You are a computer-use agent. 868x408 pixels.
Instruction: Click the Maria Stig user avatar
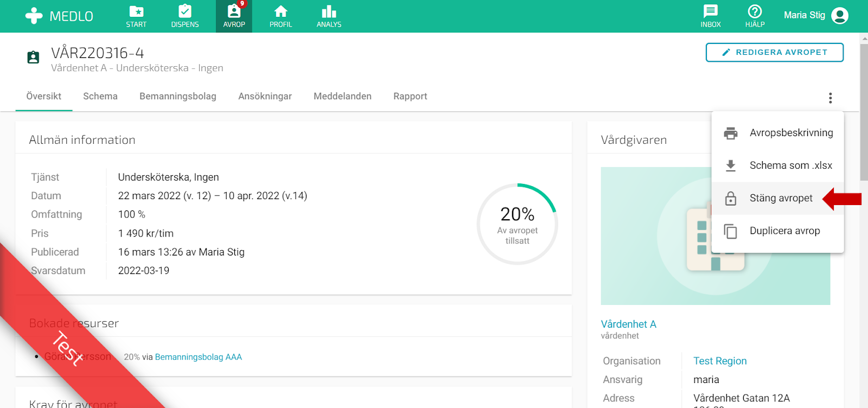(840, 16)
